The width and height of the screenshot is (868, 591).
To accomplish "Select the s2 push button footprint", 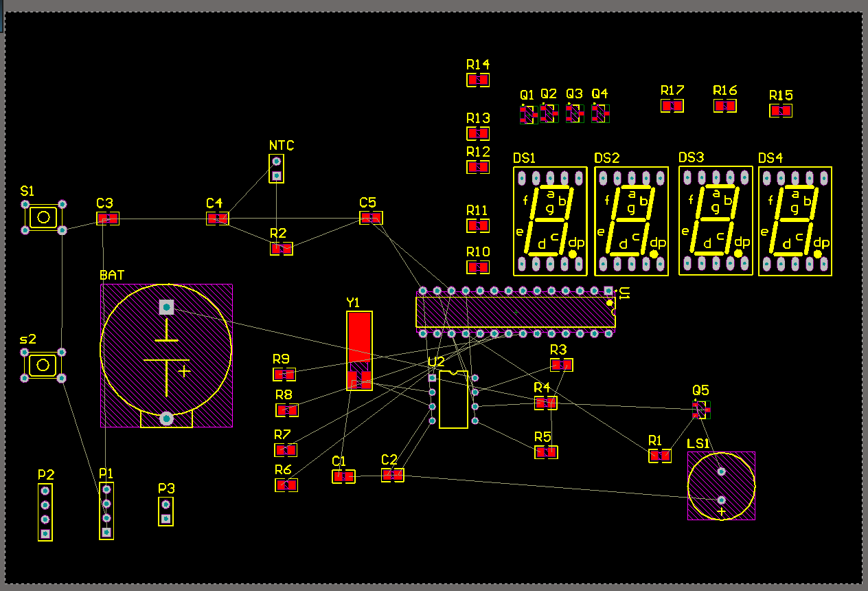I will pos(43,364).
